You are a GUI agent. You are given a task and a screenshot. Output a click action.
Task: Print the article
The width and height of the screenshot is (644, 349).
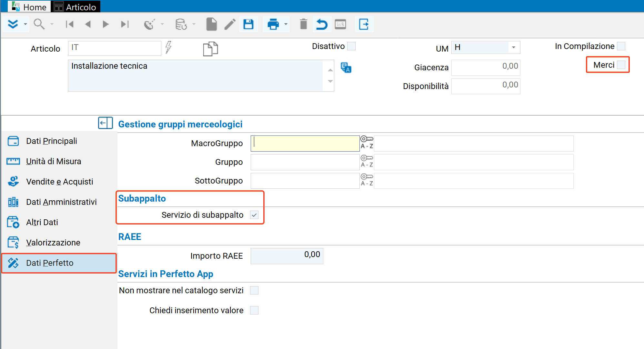[x=273, y=24]
